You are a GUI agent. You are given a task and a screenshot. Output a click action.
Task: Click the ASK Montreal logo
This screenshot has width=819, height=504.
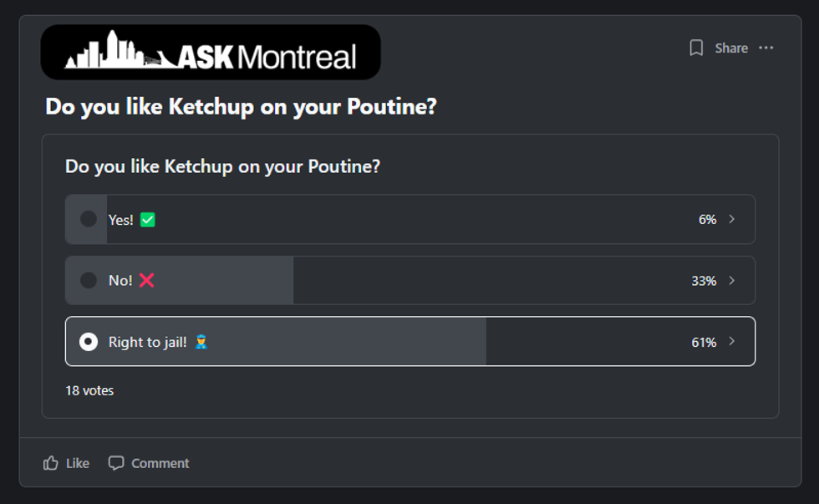pyautogui.click(x=211, y=51)
